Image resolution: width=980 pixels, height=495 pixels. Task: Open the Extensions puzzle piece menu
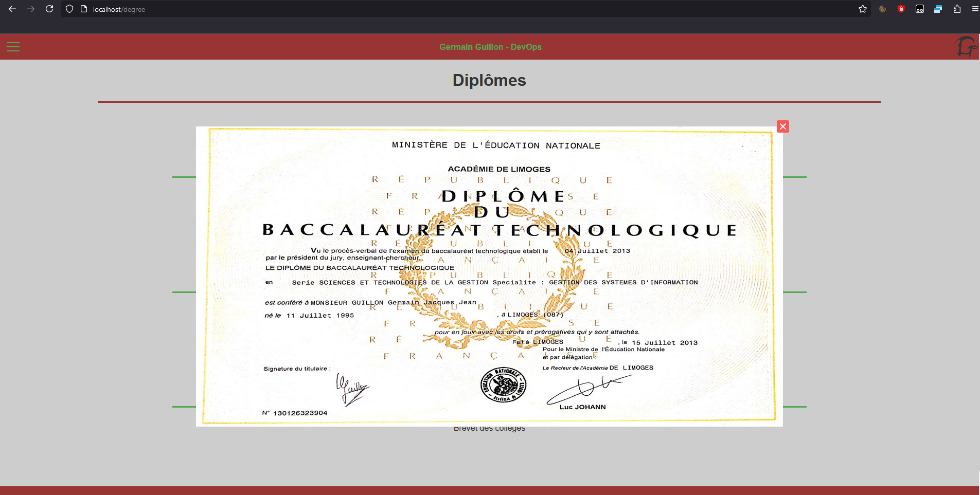pos(957,9)
